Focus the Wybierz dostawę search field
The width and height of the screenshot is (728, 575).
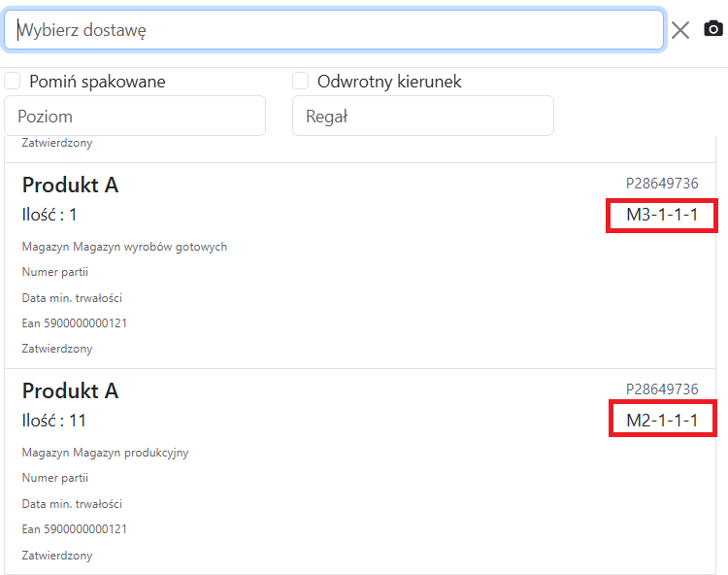[334, 30]
